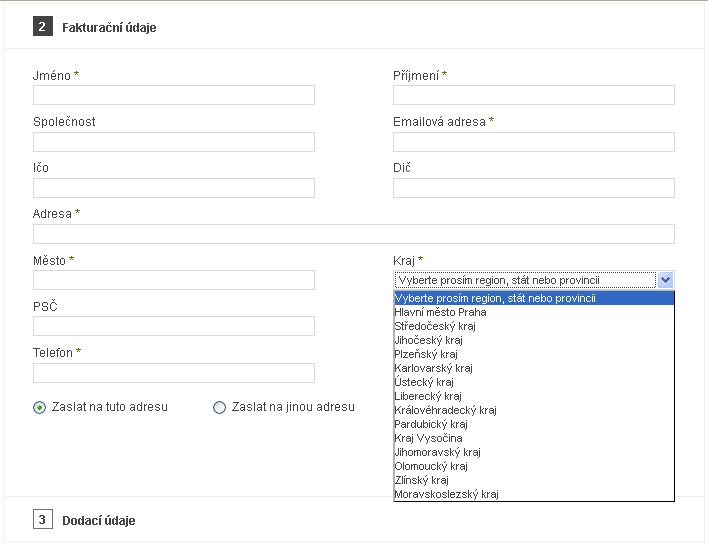Screen dimensions: 708x545
Task: Click the Jméno input field
Action: [174, 95]
